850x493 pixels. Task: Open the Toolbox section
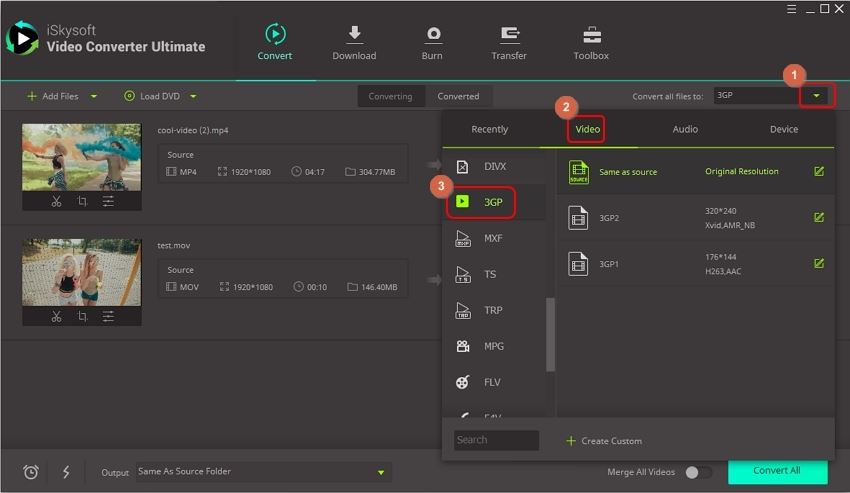(591, 43)
